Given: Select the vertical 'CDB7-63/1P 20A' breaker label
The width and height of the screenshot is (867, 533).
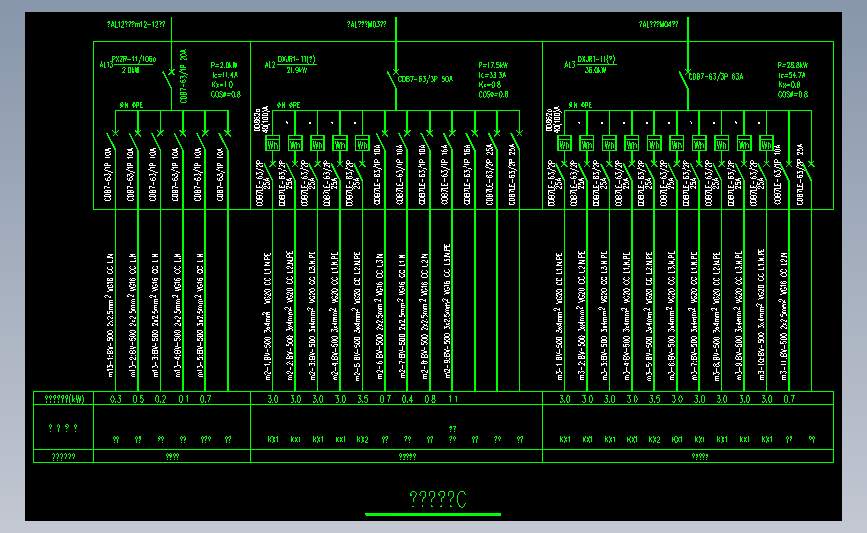Looking at the screenshot, I should coord(184,76).
